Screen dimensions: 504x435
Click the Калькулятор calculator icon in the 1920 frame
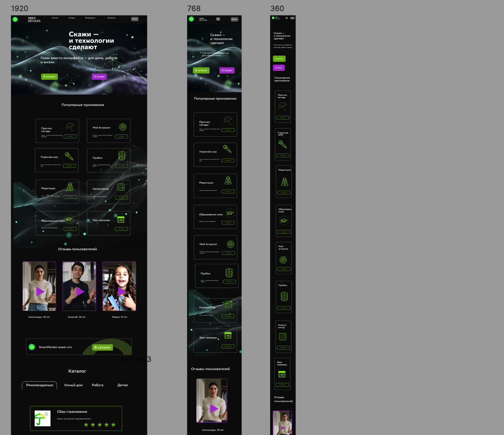tap(121, 187)
